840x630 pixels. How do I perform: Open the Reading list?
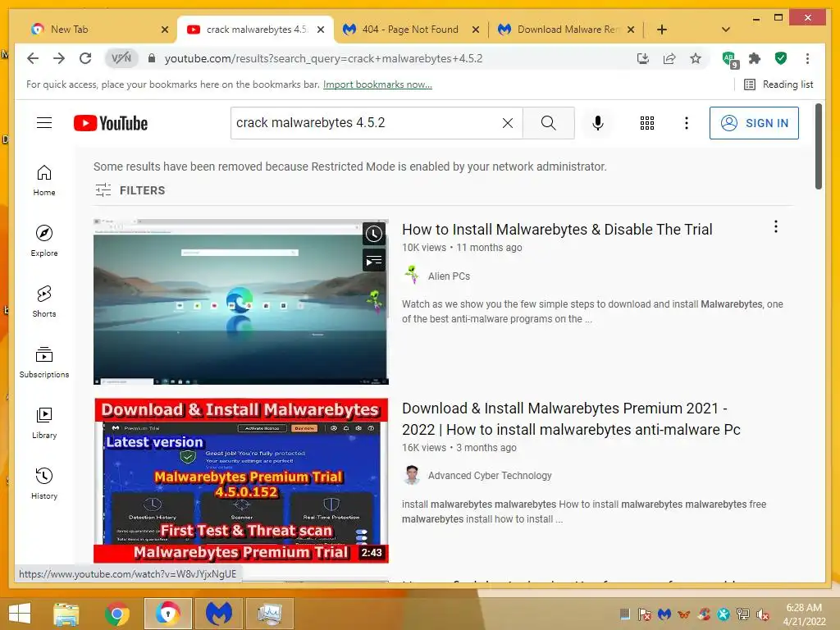(x=779, y=84)
